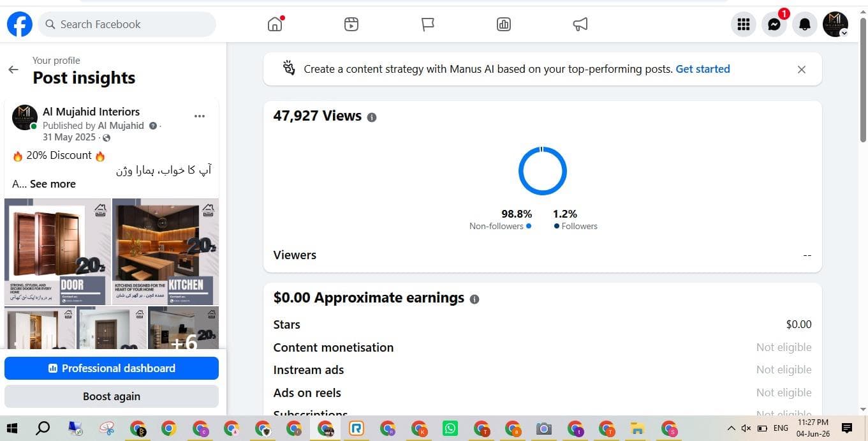Dismiss the Manus AI banner
The height and width of the screenshot is (441, 868).
(802, 70)
